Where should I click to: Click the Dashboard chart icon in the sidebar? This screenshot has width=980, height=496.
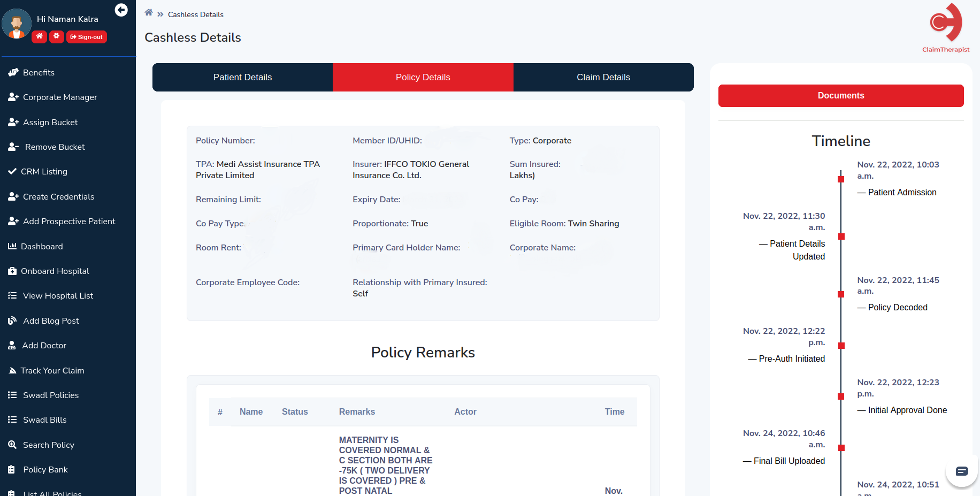(12, 246)
